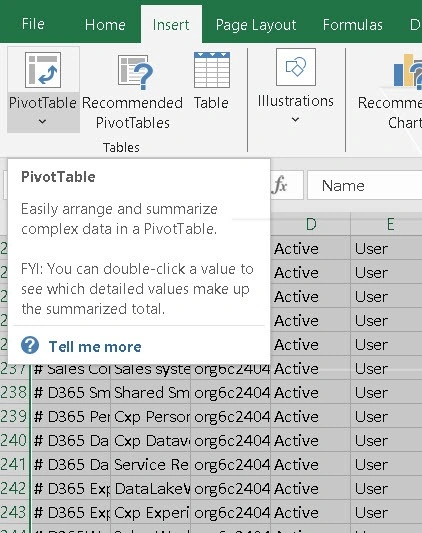The height and width of the screenshot is (533, 422).
Task: Click the formula bar containing Name
Action: coord(365,185)
